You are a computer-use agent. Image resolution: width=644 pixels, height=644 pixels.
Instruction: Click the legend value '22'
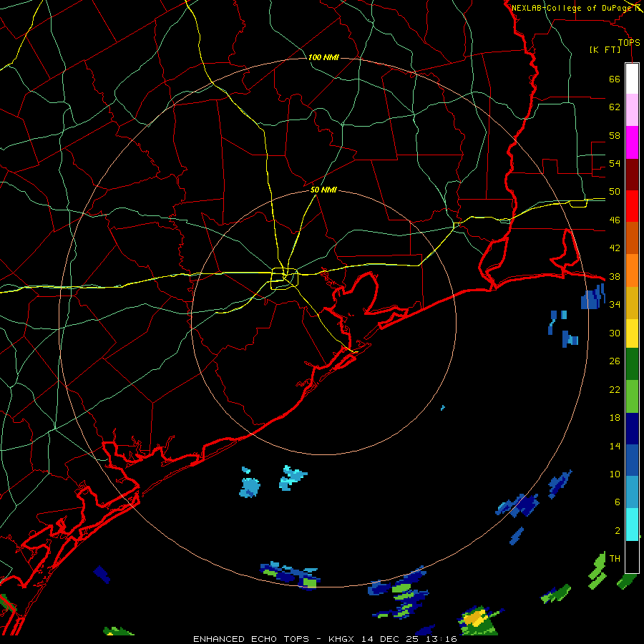point(615,389)
